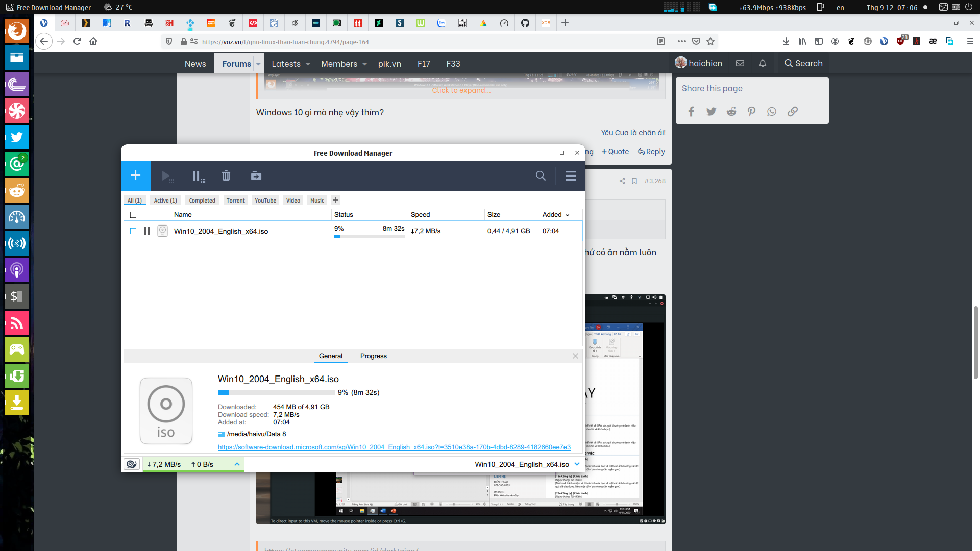Open Free Download Manager hamburger menu
Viewport: 980px width, 551px height.
click(571, 176)
